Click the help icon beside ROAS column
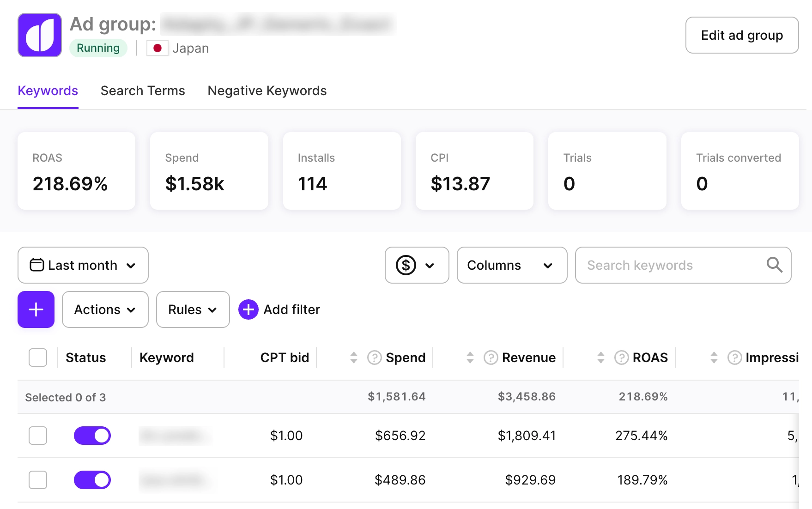This screenshot has height=509, width=812. tap(621, 358)
